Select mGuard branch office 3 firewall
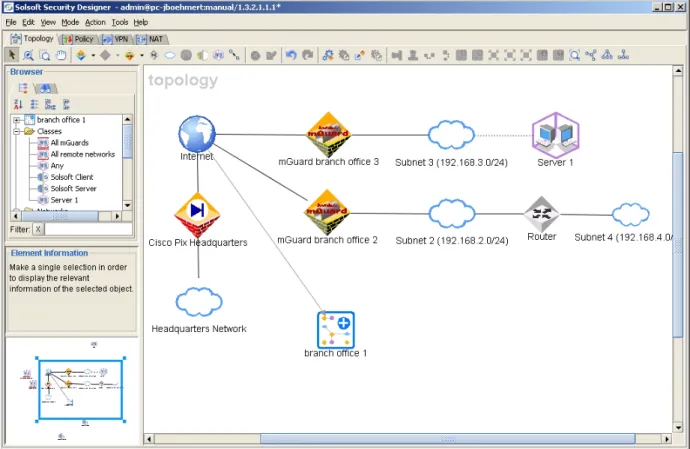The image size is (690, 449). 328,135
